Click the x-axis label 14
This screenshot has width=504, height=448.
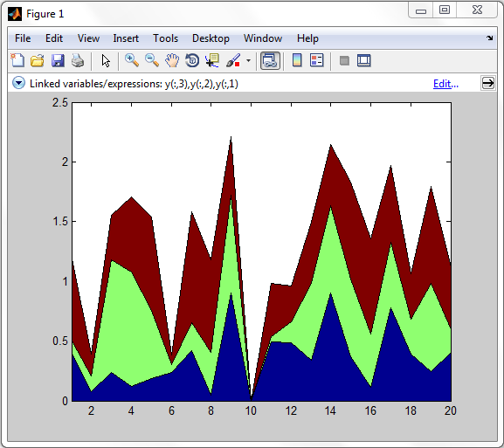330,410
